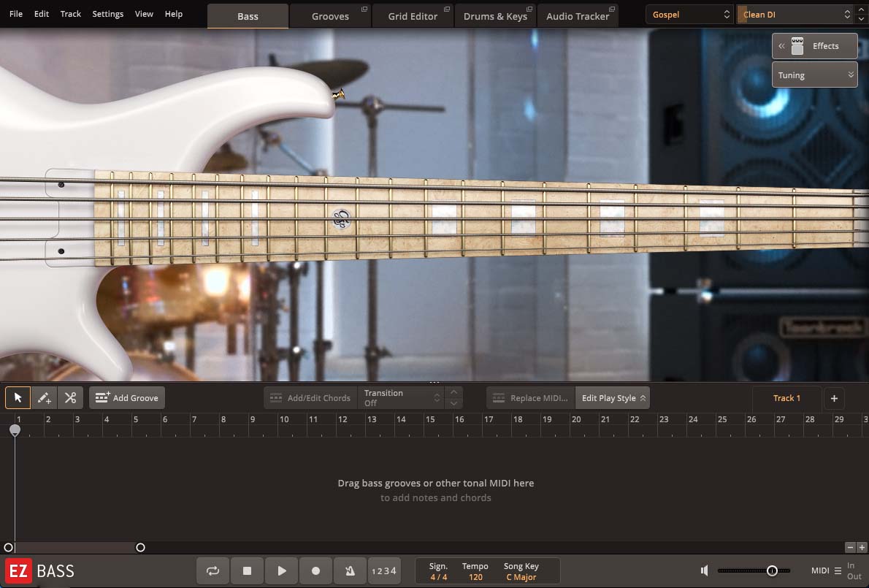
Task: Open the Settings menu
Action: [x=107, y=14]
